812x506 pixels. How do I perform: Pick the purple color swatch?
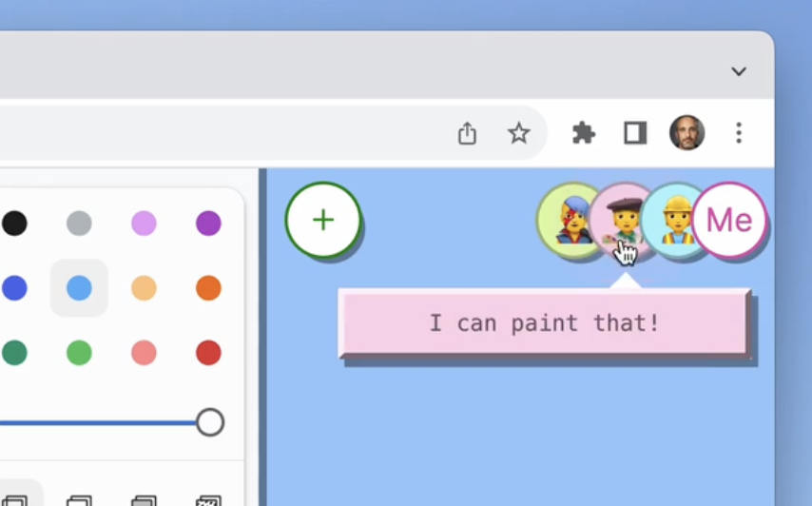coord(208,224)
